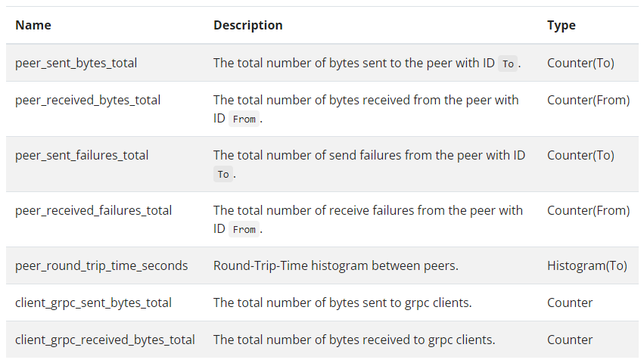Click the From code tag in the peer_received_bytes_total row
This screenshot has width=644, height=363.
244,119
